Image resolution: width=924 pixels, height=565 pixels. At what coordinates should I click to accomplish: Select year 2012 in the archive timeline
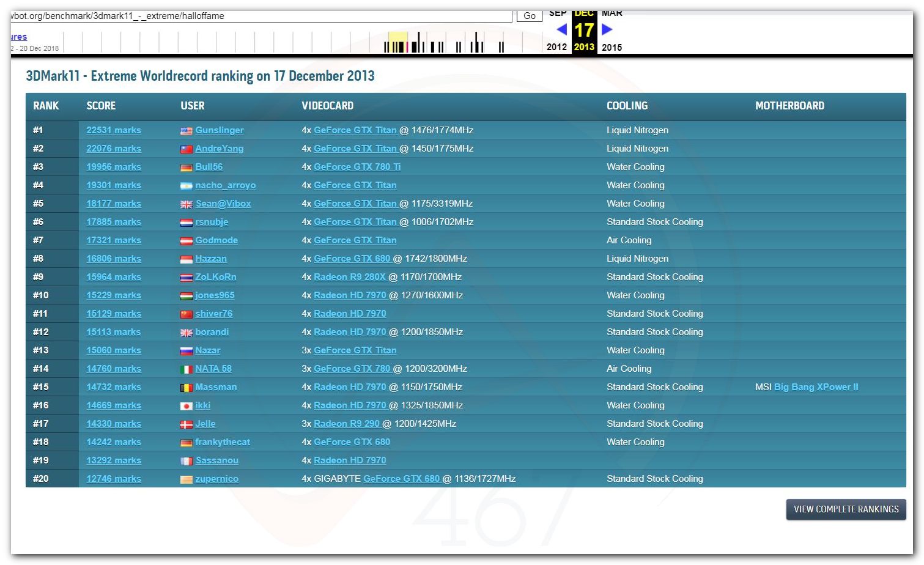coord(556,47)
